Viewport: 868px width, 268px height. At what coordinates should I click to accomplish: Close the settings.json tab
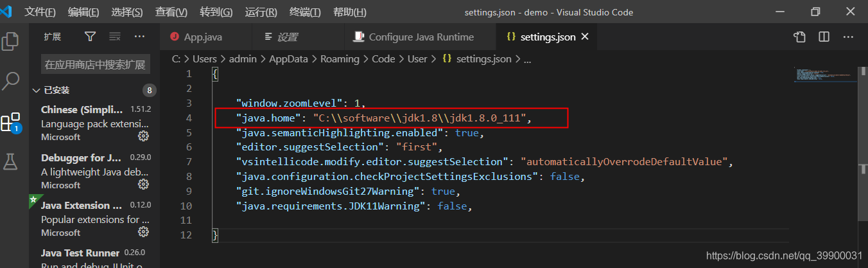(585, 37)
